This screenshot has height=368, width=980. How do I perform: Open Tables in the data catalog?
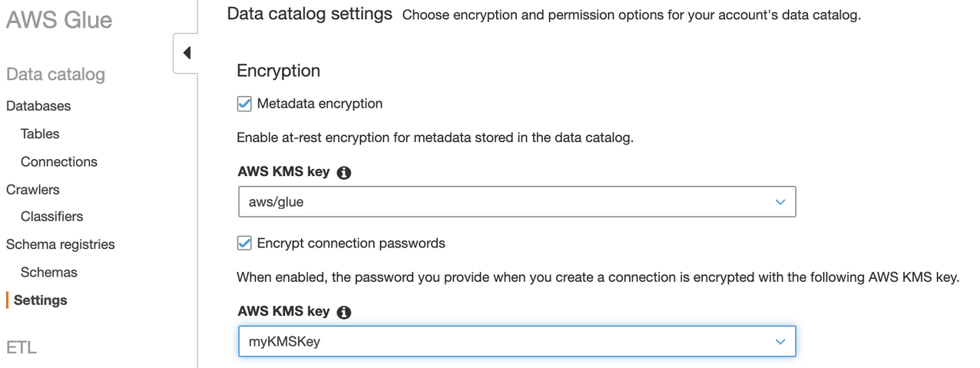click(40, 134)
